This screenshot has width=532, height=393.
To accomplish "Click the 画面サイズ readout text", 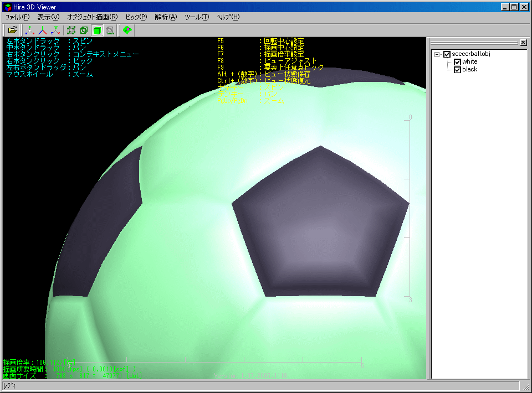I will click(x=72, y=376).
